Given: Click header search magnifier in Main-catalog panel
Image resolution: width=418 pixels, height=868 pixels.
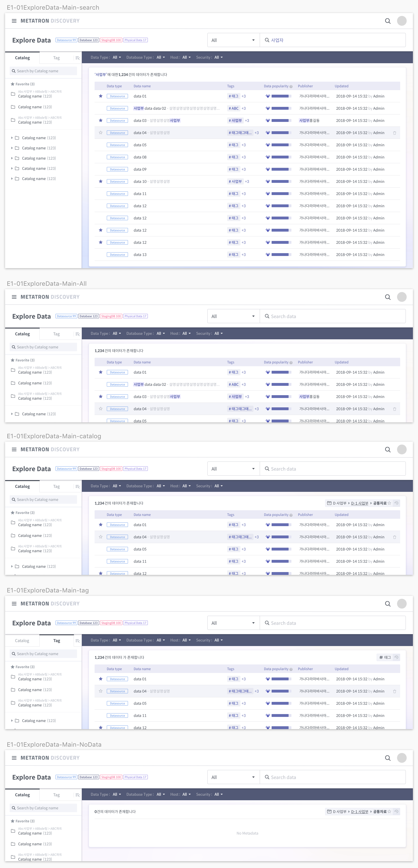Looking at the screenshot, I should (388, 450).
